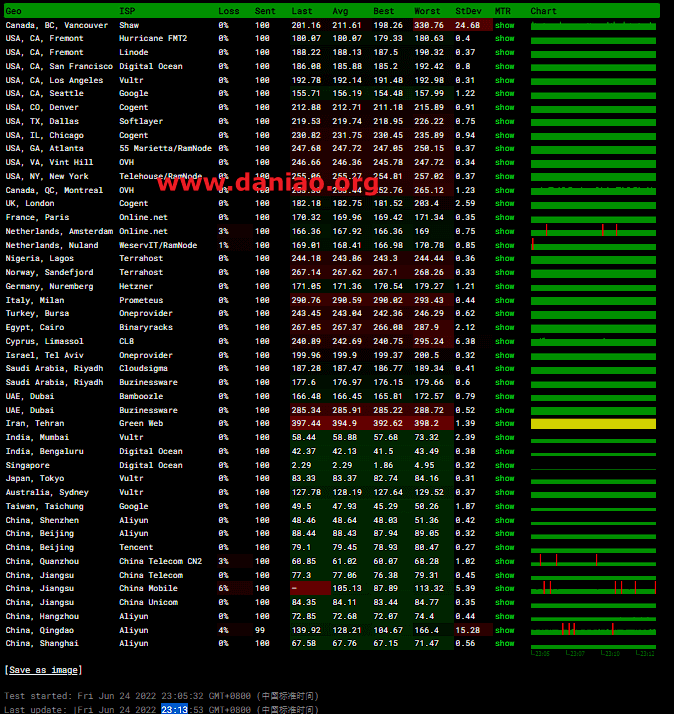Show MTR for San Francisco Digital Ocean
Viewport: 674px width, 714px height.
[x=505, y=66]
